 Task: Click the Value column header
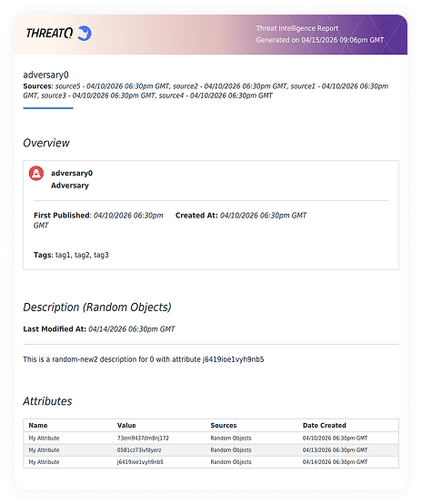tap(126, 425)
